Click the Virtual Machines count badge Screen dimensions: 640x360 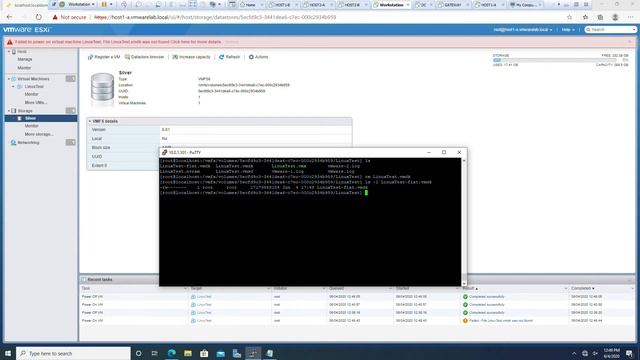click(x=71, y=78)
